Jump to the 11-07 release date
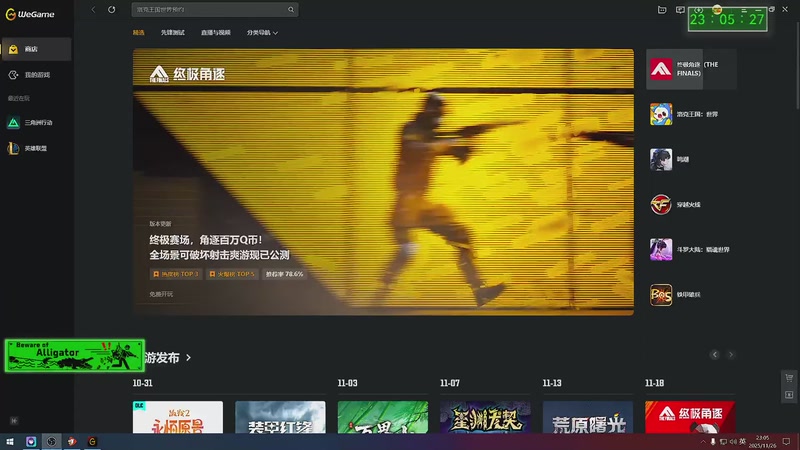 (450, 383)
